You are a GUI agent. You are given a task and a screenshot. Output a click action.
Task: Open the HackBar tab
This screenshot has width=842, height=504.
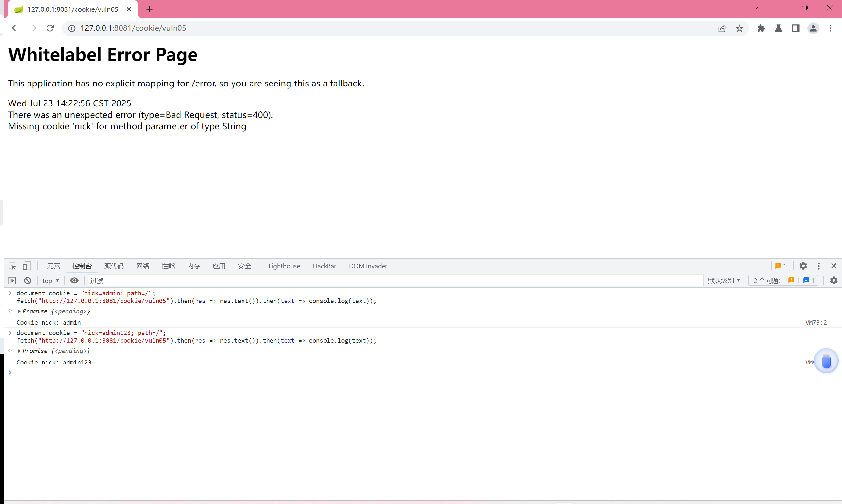(324, 266)
